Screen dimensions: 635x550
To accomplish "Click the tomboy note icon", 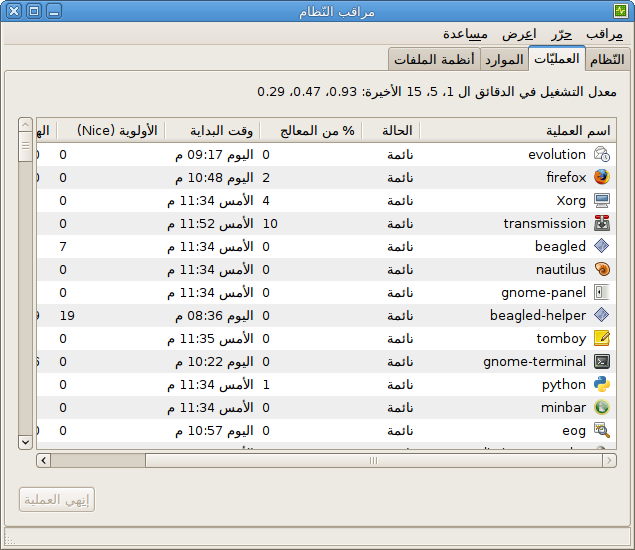I will tap(602, 338).
